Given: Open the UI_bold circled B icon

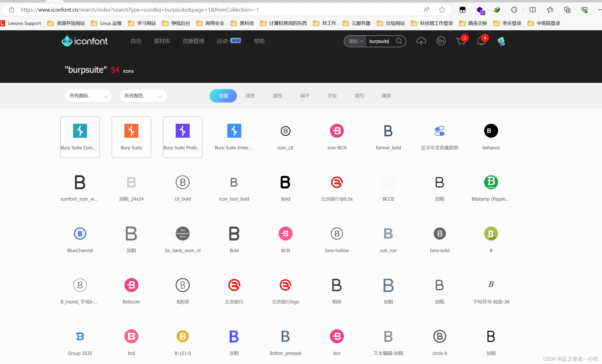Looking at the screenshot, I should (183, 182).
